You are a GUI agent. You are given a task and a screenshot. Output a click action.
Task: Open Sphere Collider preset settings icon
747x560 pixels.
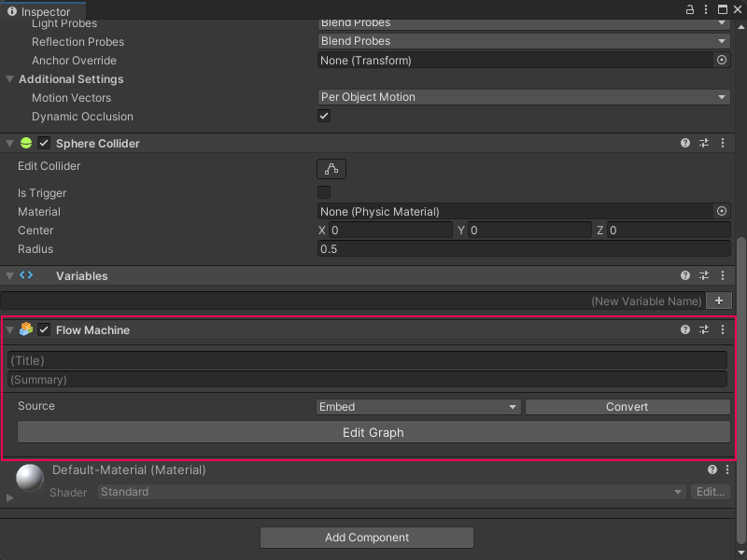[x=704, y=144]
